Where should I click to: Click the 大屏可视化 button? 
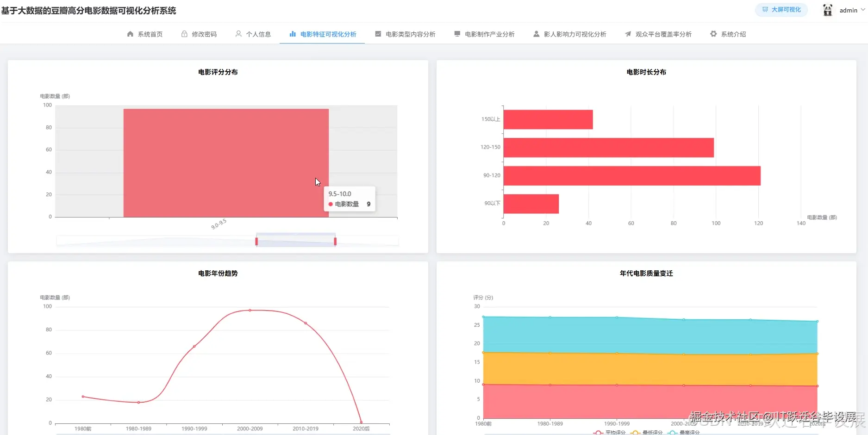point(781,10)
